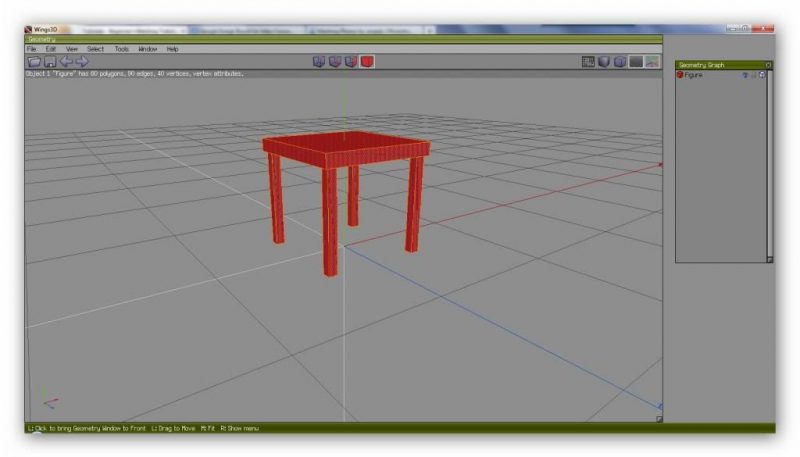The height and width of the screenshot is (457, 800).
Task: Open the File menu
Action: click(31, 48)
